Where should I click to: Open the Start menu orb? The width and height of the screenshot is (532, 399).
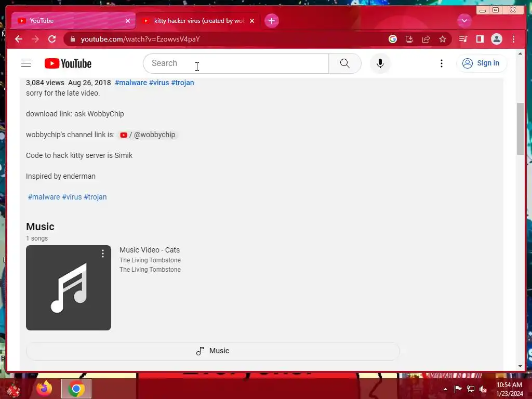pyautogui.click(x=13, y=389)
